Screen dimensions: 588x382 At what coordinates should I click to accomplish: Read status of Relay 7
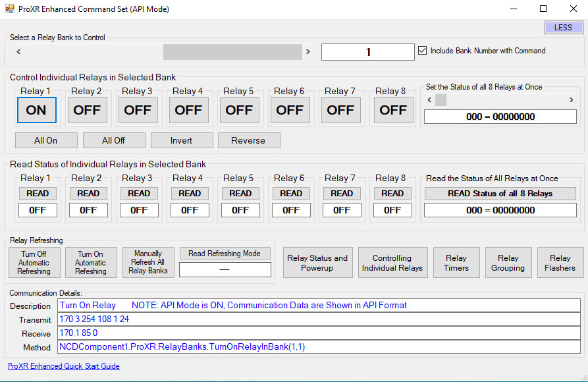click(x=342, y=193)
